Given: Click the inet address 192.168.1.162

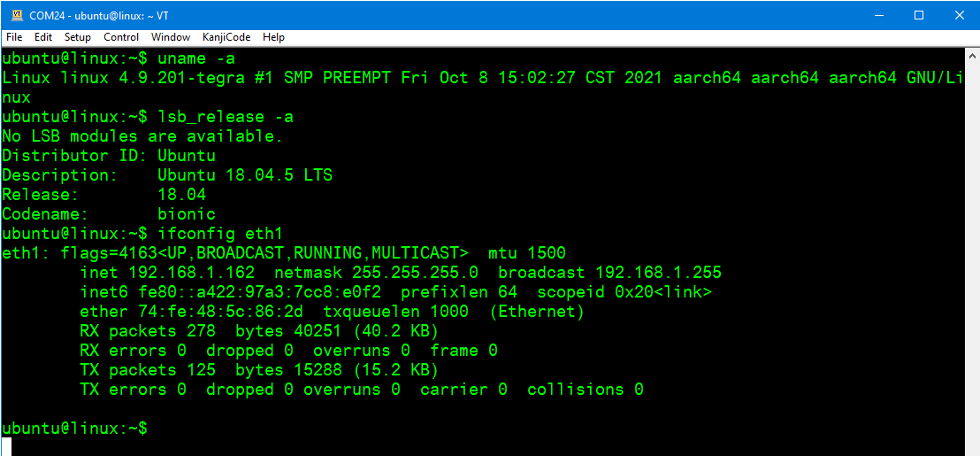Looking at the screenshot, I should point(191,273).
